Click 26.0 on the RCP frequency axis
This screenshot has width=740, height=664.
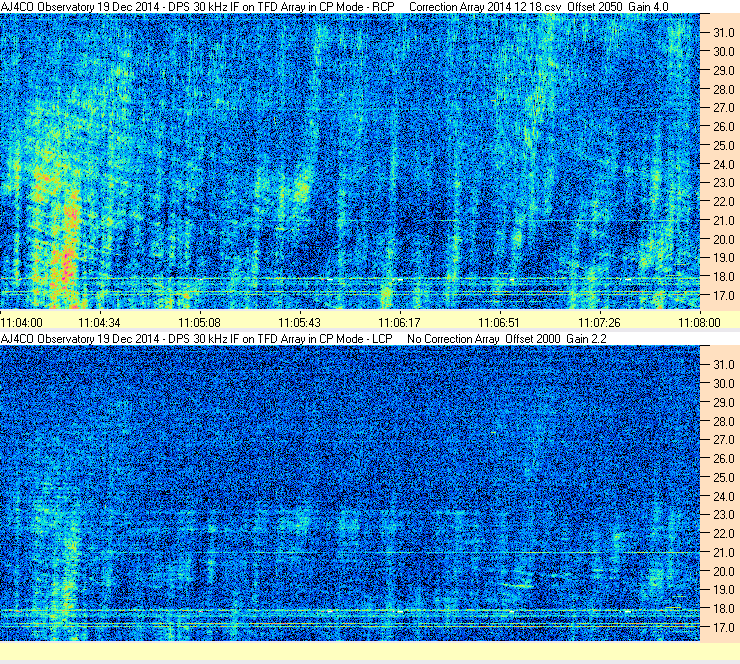pos(723,127)
